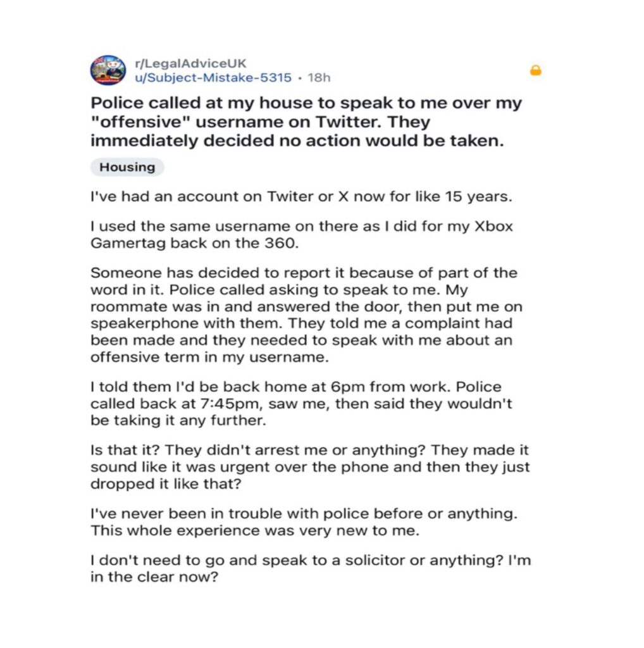Click the paragraph starting 'Someone has decided'
The image size is (644, 648).
(304, 314)
